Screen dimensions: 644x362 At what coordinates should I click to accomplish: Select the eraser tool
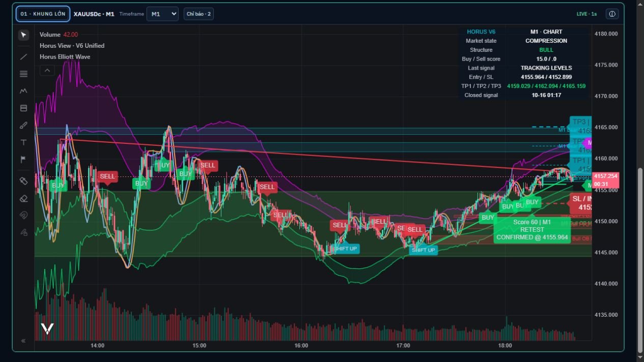point(23,198)
